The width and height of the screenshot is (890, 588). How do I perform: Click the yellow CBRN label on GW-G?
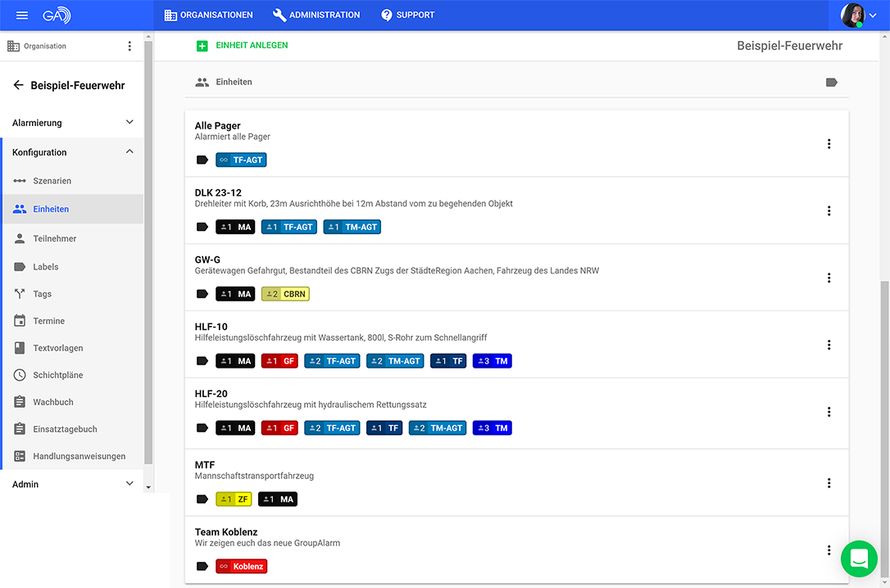coord(285,294)
